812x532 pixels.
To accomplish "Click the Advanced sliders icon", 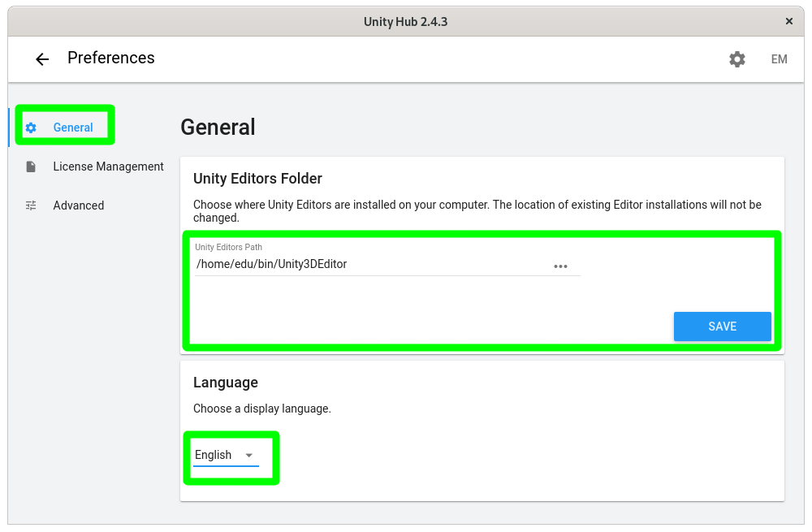I will [x=31, y=205].
